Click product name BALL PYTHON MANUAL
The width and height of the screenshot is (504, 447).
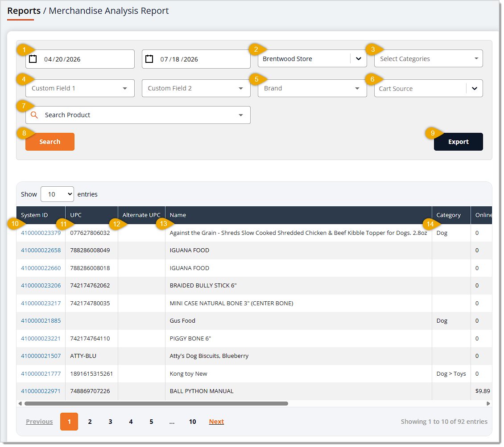[x=202, y=391]
